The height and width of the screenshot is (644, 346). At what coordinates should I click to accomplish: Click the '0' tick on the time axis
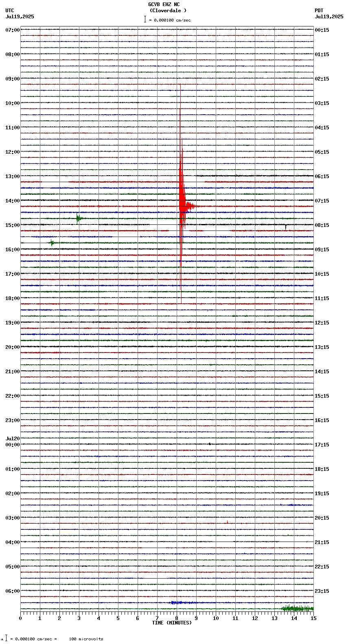(x=20, y=618)
